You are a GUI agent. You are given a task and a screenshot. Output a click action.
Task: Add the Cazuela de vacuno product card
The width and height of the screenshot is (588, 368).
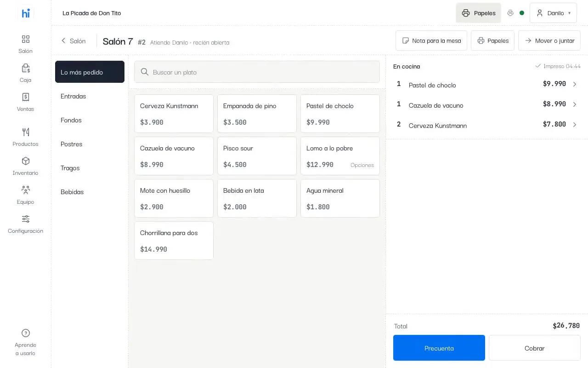click(174, 156)
